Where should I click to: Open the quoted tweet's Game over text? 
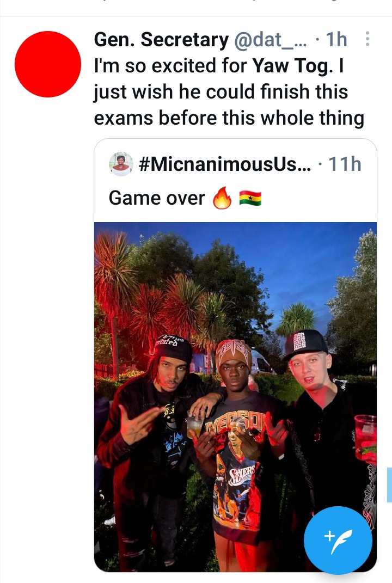click(x=157, y=198)
